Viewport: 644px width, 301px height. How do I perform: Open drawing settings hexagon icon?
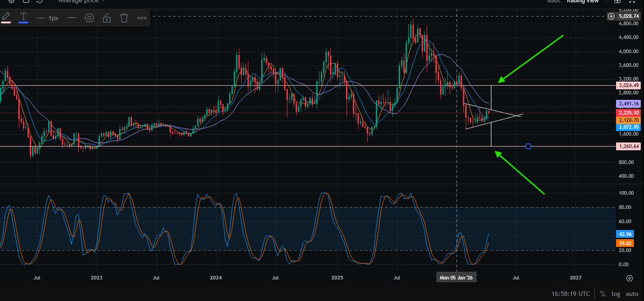point(89,18)
